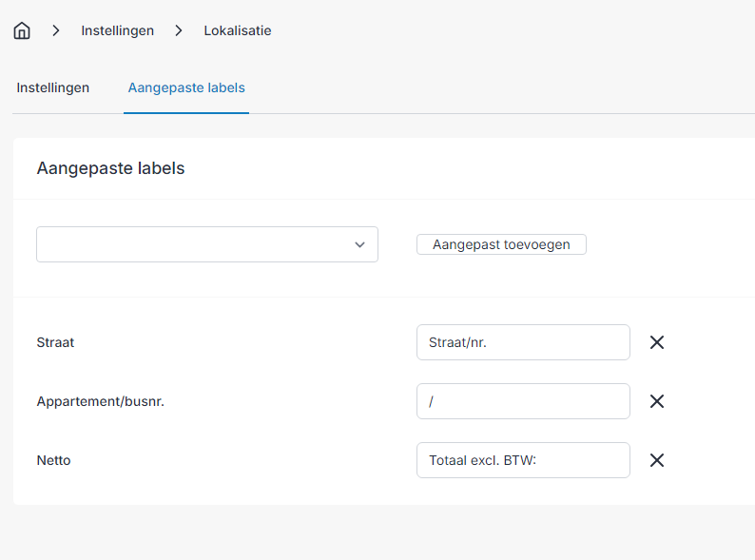Expand the dropdown using its chevron arrow

click(359, 244)
